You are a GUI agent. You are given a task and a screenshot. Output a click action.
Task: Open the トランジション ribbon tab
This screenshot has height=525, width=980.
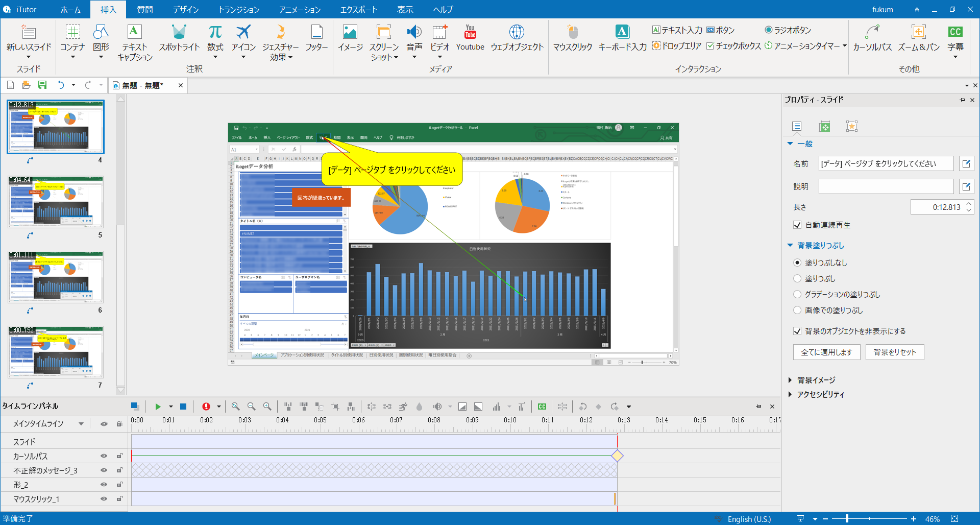tap(238, 9)
